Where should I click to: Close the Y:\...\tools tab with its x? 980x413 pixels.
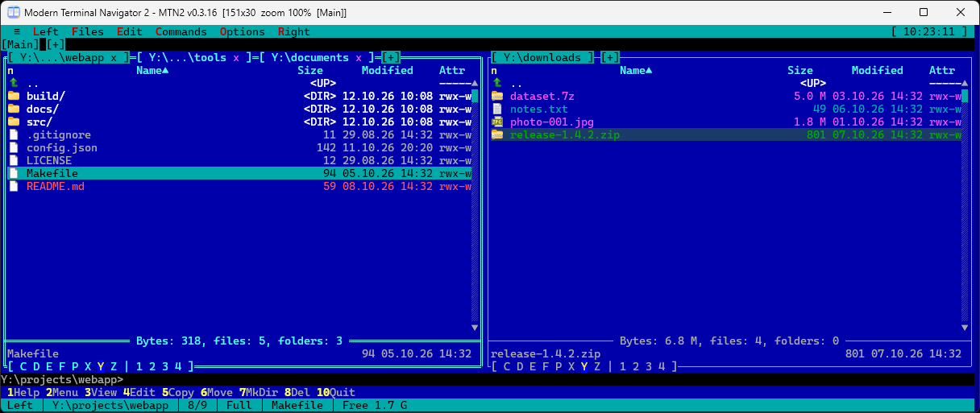[x=236, y=57]
